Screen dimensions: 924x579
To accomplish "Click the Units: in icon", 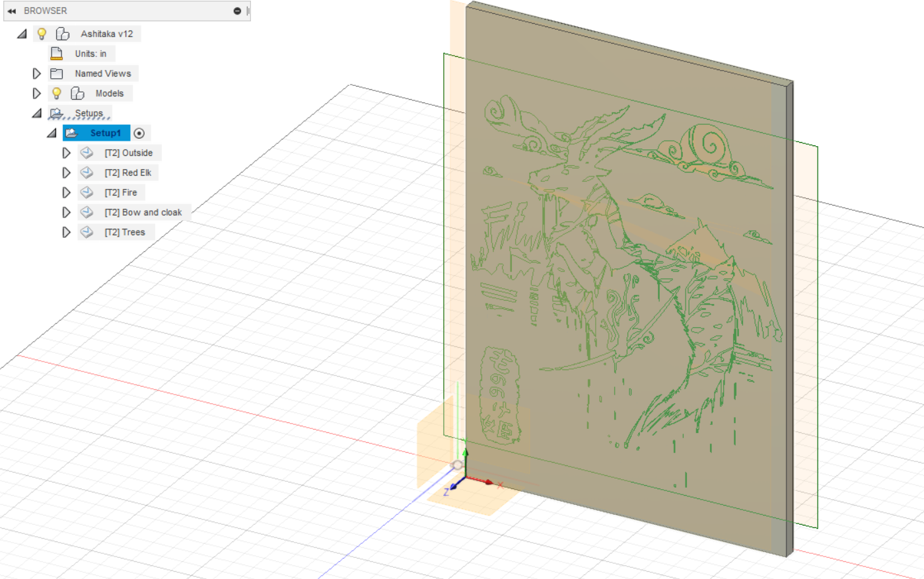I will coord(56,54).
